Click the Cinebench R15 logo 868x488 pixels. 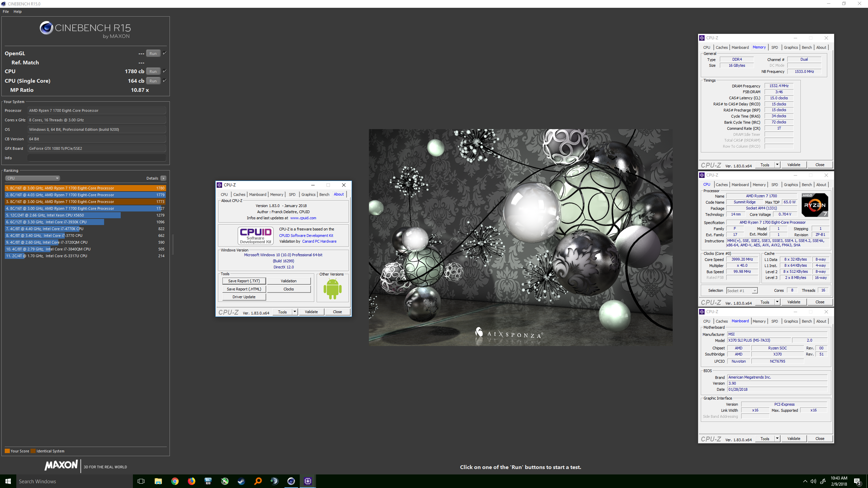tap(85, 29)
